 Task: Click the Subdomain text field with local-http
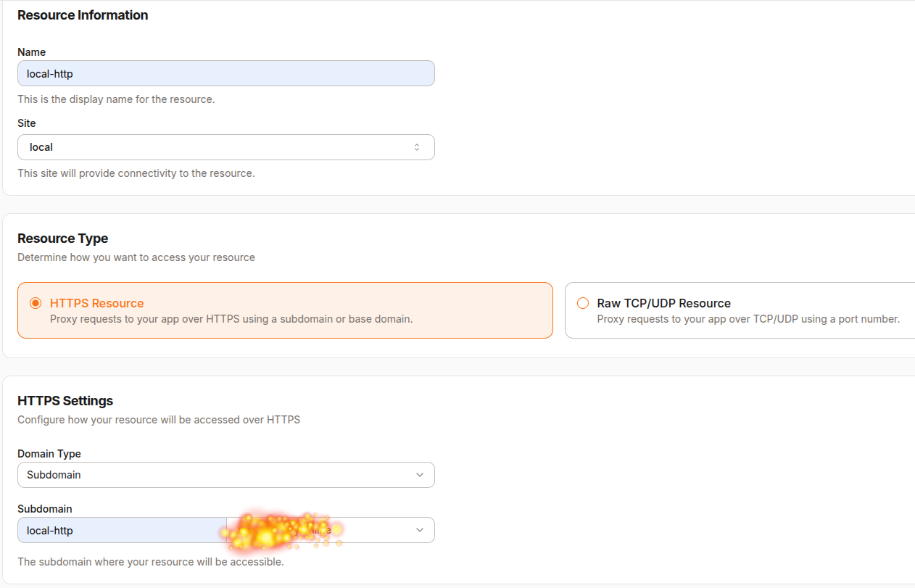pyautogui.click(x=122, y=530)
